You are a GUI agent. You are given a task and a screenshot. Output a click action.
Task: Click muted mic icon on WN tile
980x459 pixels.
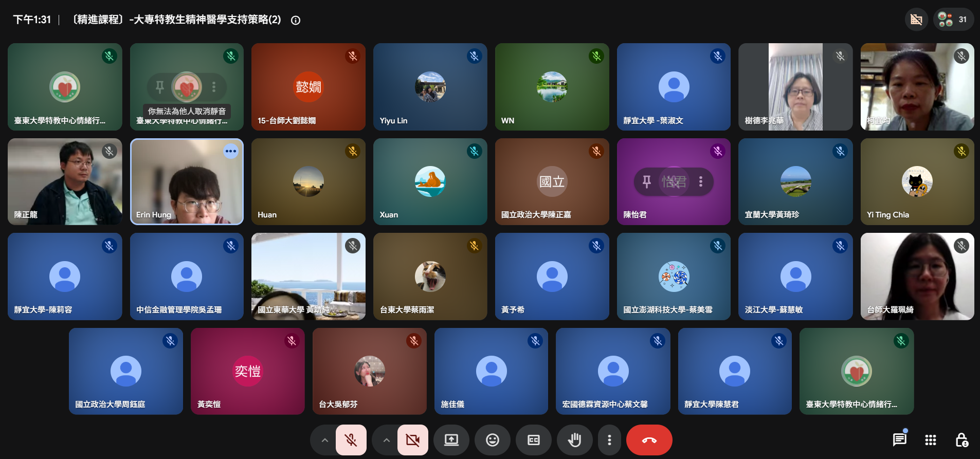(x=596, y=56)
